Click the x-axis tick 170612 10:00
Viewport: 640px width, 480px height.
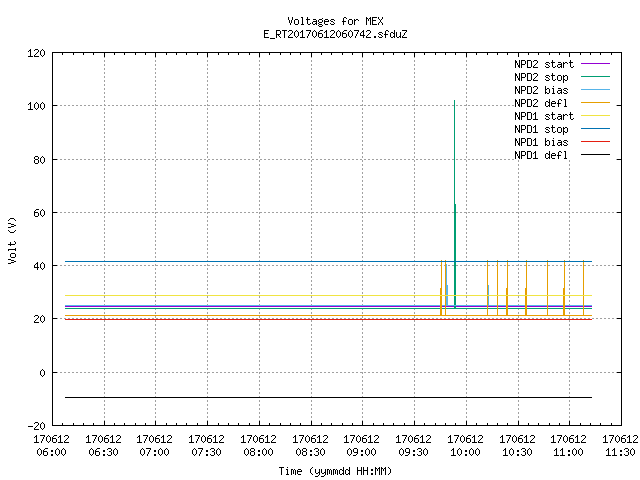[465, 446]
